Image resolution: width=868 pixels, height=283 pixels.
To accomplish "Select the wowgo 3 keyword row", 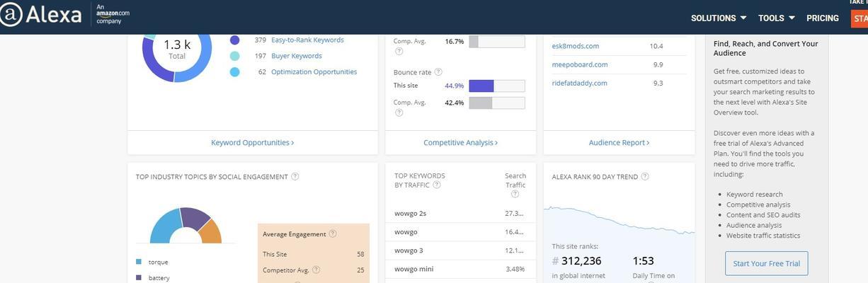I will coord(461,250).
